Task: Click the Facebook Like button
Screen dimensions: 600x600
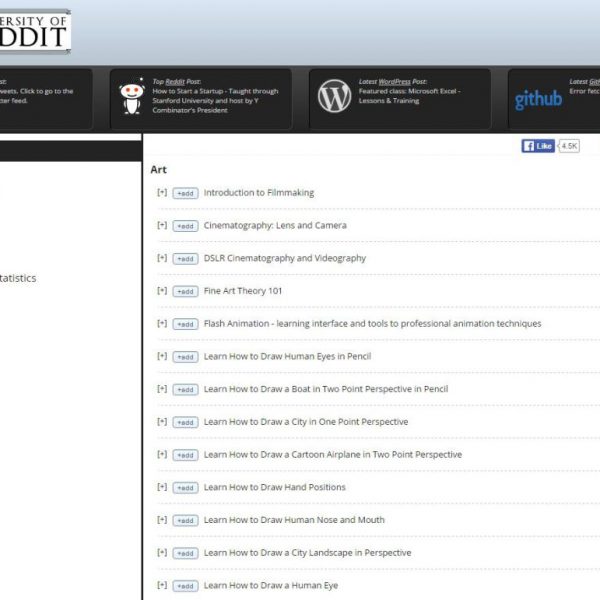Action: [537, 146]
